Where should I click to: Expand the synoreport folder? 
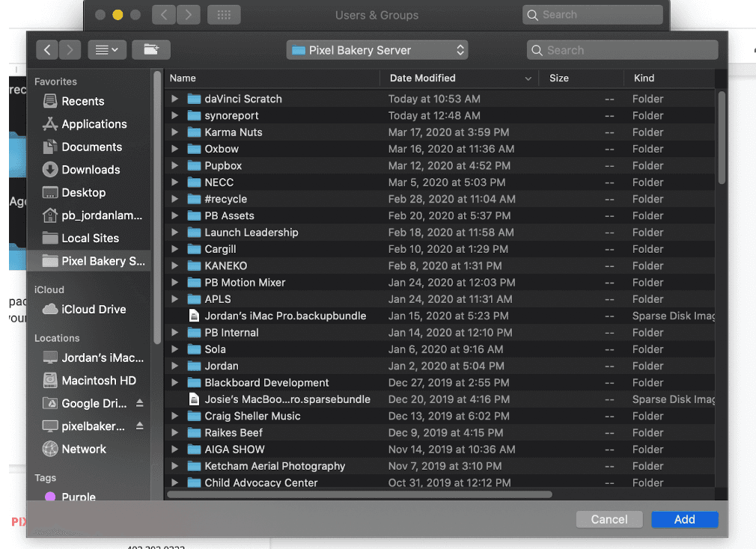pyautogui.click(x=174, y=116)
